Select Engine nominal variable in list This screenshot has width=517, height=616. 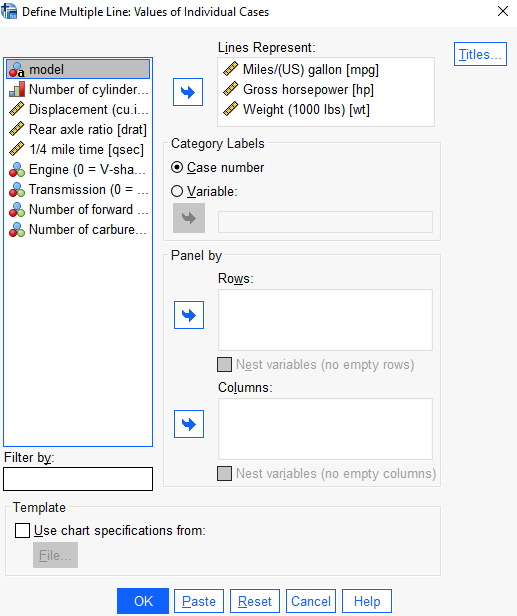point(78,170)
